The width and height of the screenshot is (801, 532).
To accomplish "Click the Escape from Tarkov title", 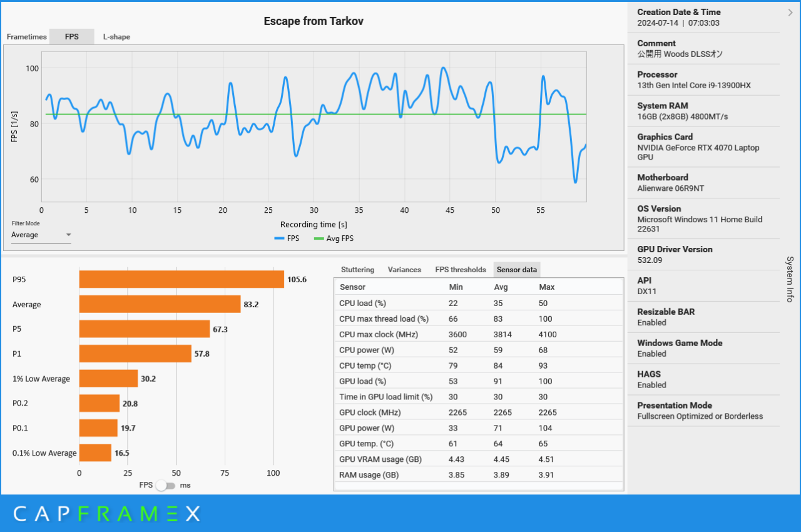I will pyautogui.click(x=314, y=21).
